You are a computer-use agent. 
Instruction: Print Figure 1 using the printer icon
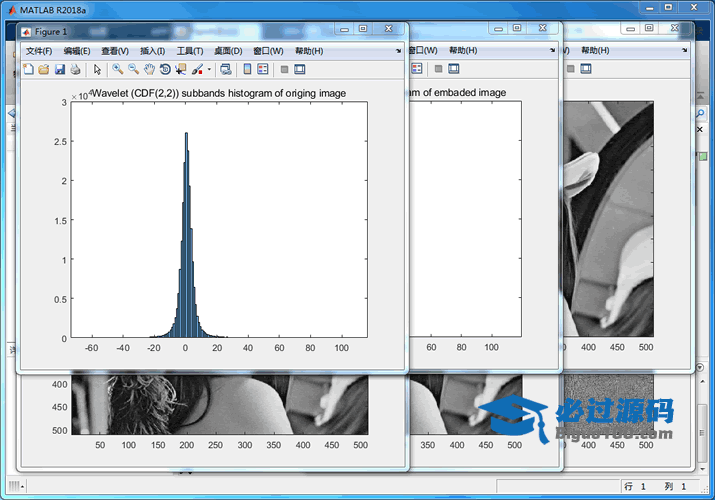(x=75, y=69)
